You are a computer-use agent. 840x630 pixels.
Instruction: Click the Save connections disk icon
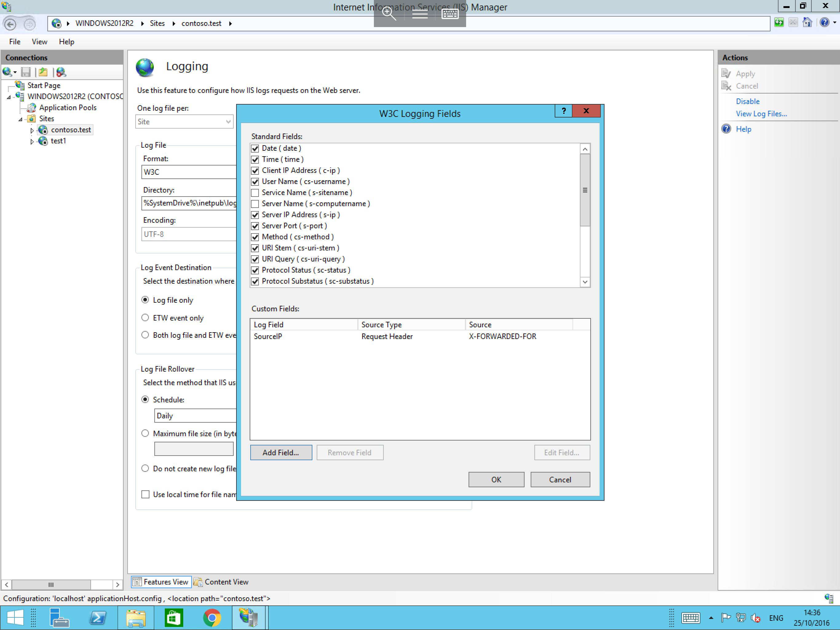[x=26, y=72]
